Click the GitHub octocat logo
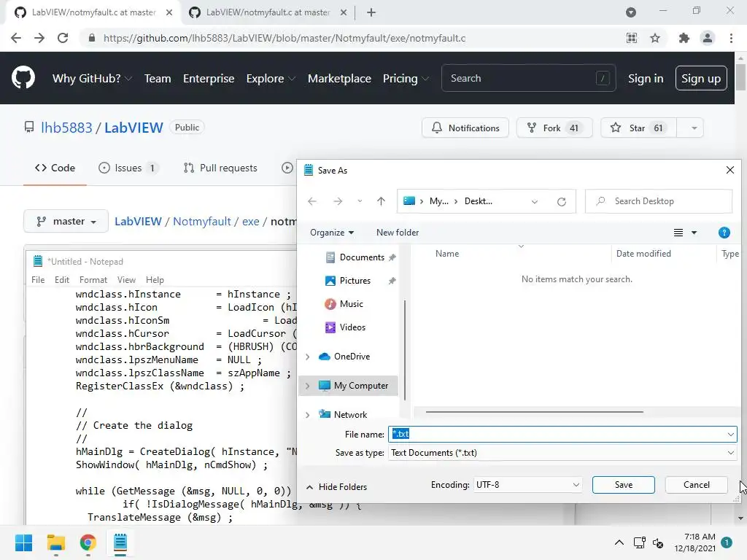747x560 pixels. tap(23, 78)
